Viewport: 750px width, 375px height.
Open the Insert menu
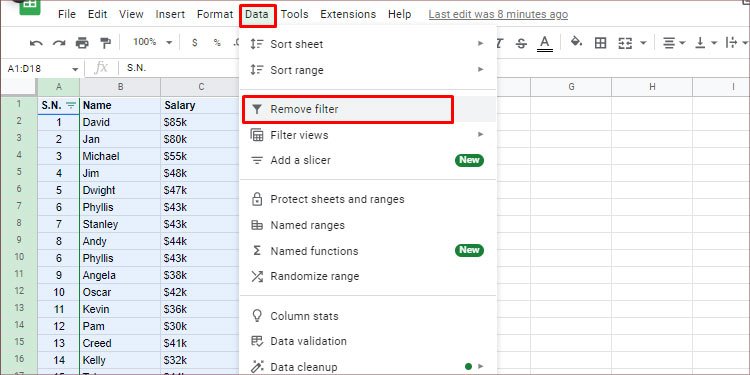170,14
